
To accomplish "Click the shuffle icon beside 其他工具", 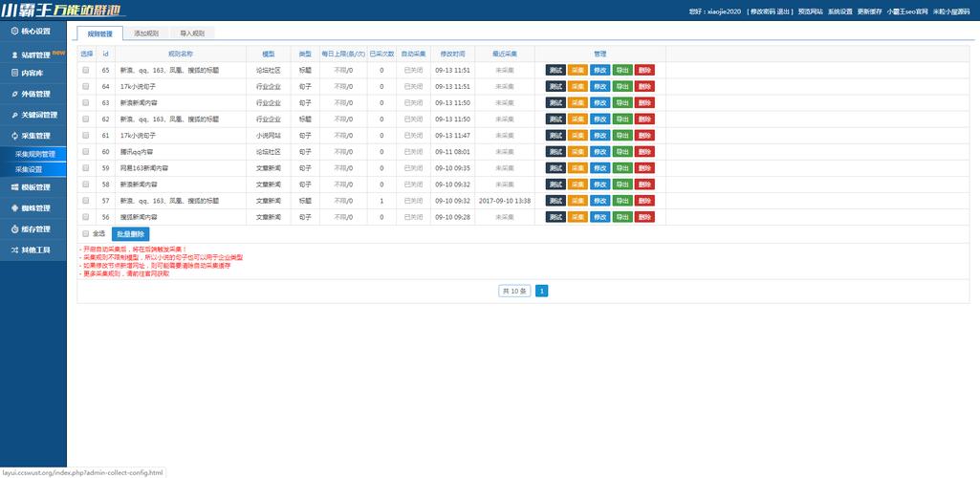I will [x=15, y=250].
